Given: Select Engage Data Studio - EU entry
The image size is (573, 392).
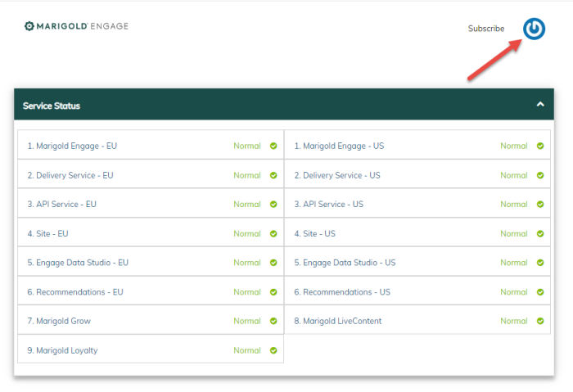Looking at the screenshot, I should coord(78,263).
